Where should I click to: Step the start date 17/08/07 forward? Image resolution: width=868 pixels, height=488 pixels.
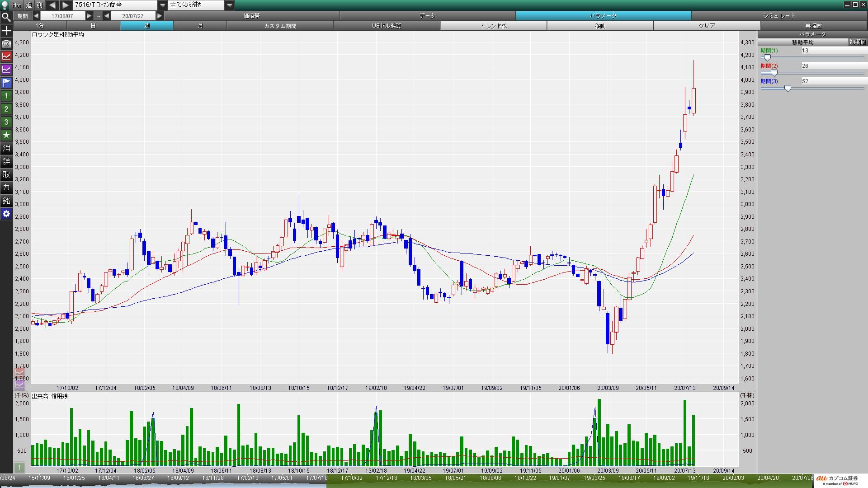click(89, 16)
